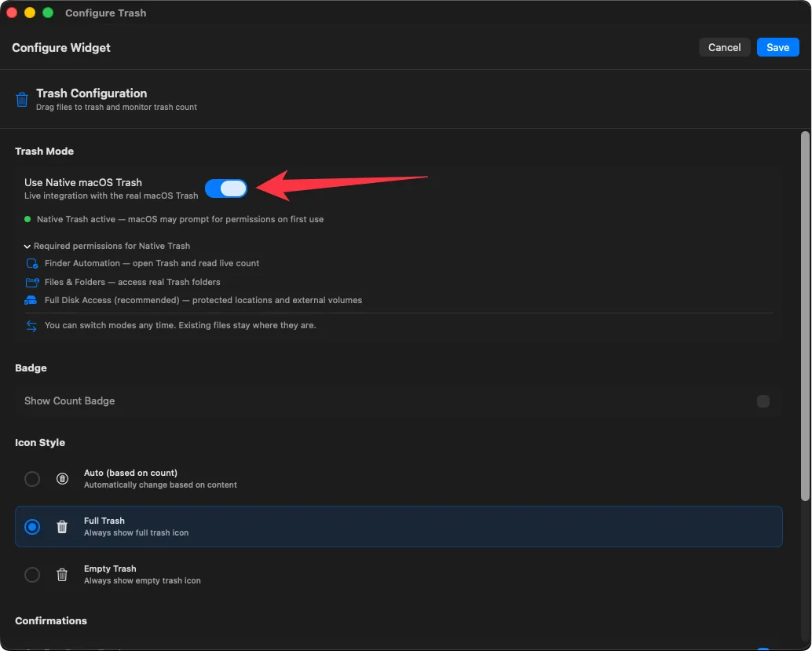This screenshot has height=651, width=812.
Task: Zoom window with green button
Action: tap(48, 13)
